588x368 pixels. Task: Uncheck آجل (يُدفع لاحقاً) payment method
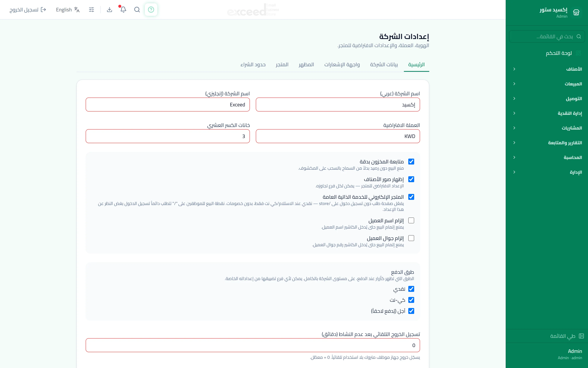[x=411, y=311]
